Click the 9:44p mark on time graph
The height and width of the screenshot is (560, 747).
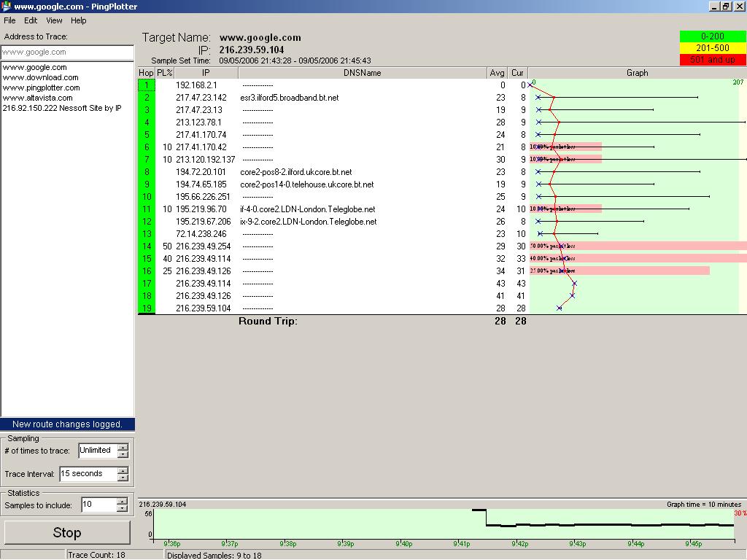click(x=635, y=544)
